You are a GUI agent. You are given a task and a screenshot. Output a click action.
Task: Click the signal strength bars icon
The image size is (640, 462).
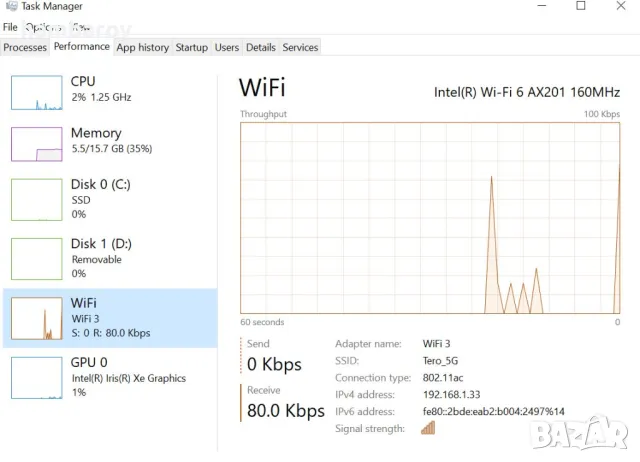coord(428,428)
